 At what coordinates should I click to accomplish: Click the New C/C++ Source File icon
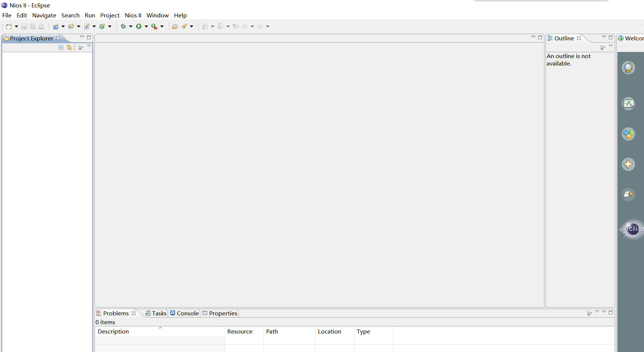(x=87, y=26)
